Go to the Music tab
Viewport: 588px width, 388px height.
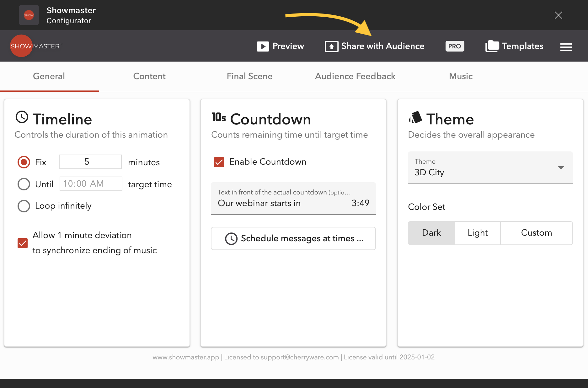point(460,76)
